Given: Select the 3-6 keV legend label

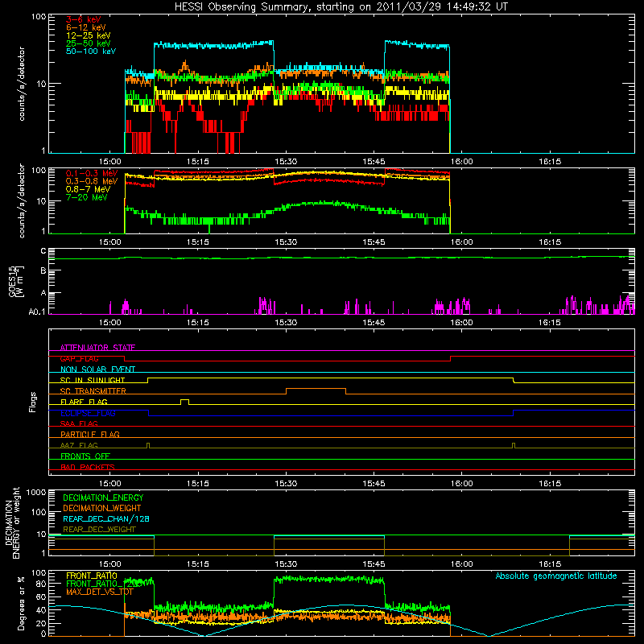Looking at the screenshot, I should tap(83, 19).
